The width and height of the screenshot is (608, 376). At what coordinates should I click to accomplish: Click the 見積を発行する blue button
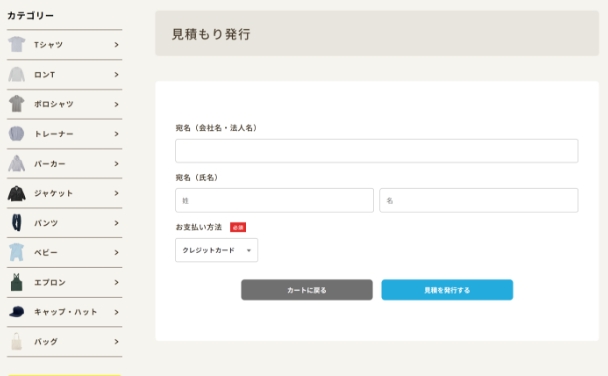point(447,290)
